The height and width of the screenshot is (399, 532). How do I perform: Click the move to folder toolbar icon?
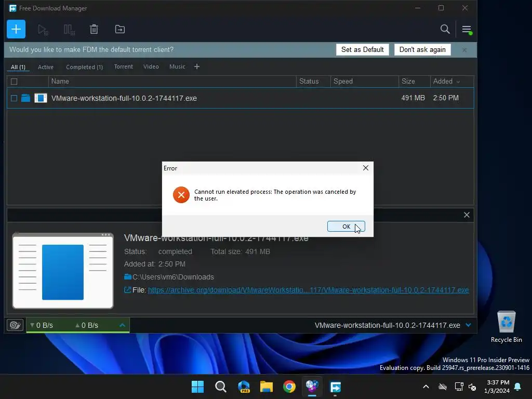[120, 29]
